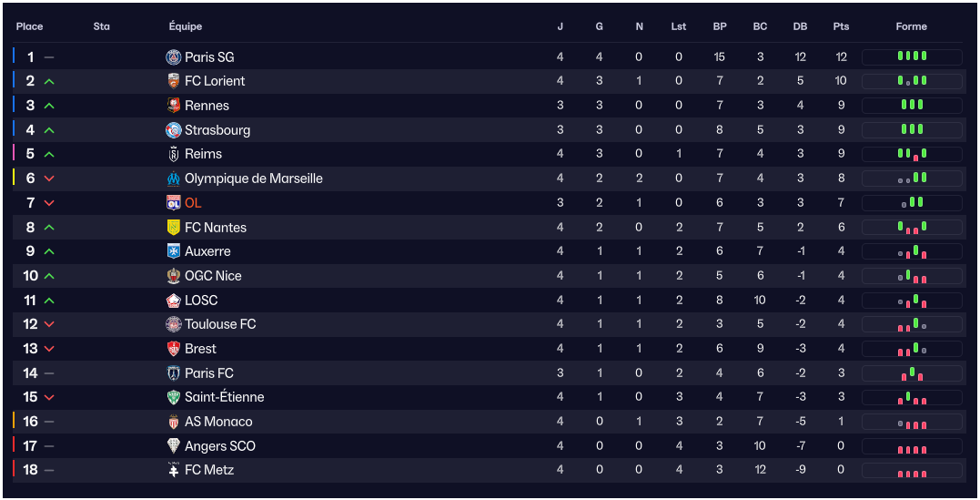Screen dimensions: 980x500
Task: Open the OL team link
Action: (193, 203)
